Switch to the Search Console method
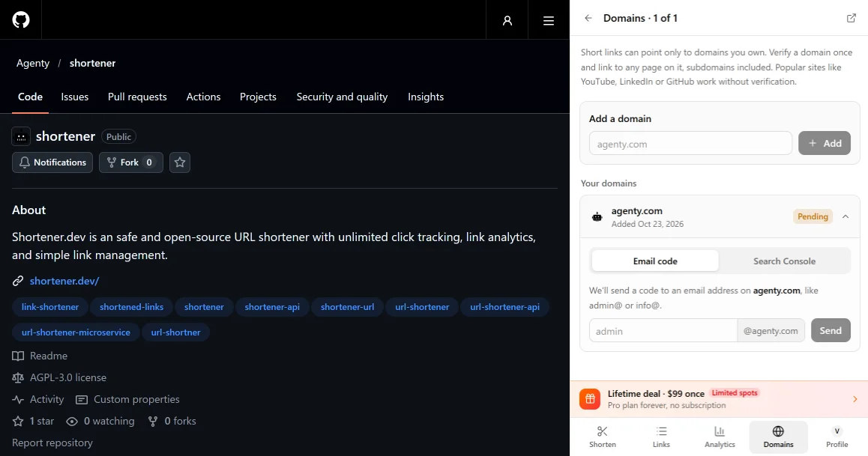The width and height of the screenshot is (868, 456). point(784,261)
